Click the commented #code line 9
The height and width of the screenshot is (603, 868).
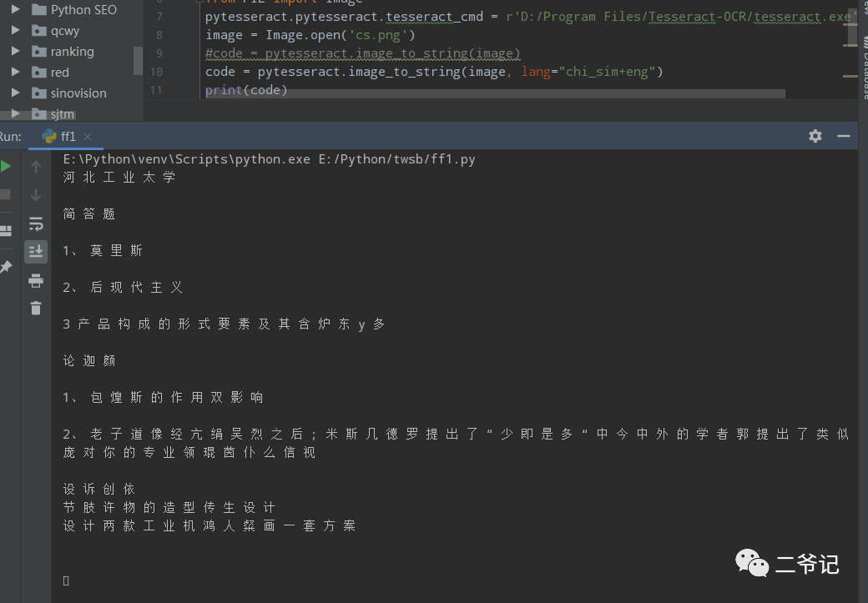(x=362, y=53)
